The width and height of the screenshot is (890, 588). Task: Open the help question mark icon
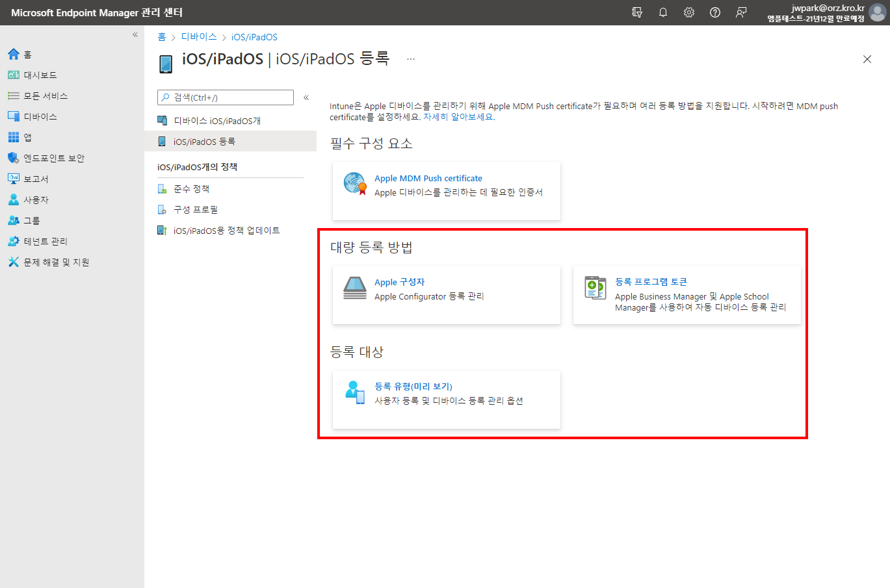(x=715, y=12)
